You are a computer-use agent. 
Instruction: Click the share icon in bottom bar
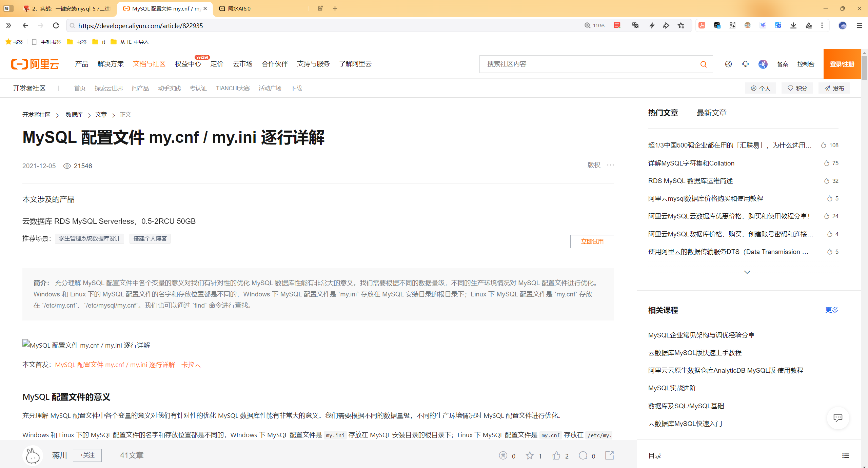pyautogui.click(x=610, y=455)
